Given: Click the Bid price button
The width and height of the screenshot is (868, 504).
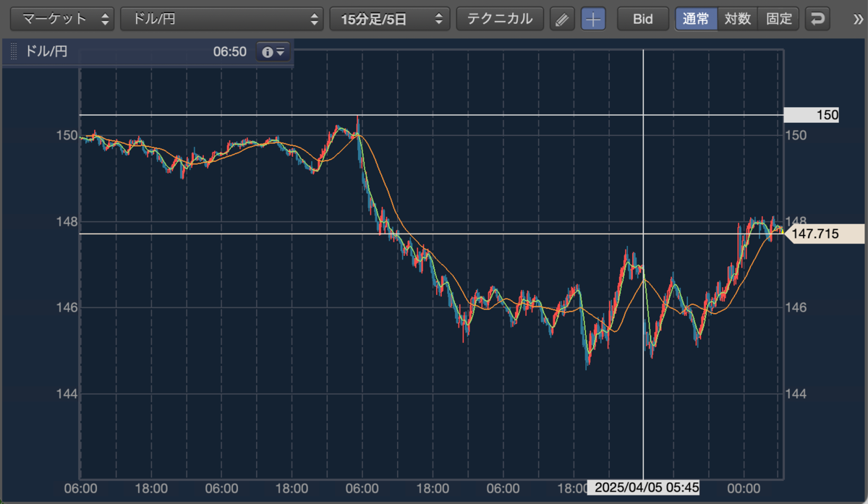Looking at the screenshot, I should [x=643, y=19].
